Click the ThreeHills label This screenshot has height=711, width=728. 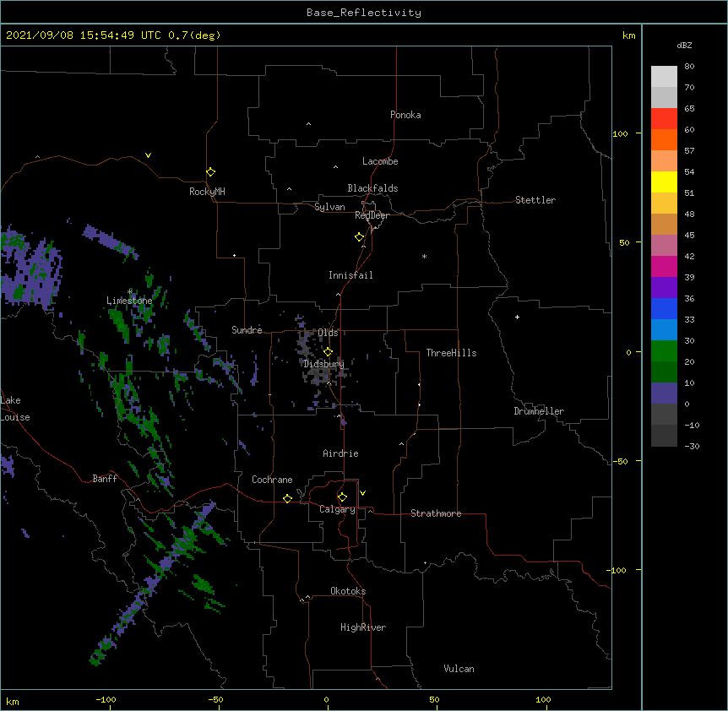(x=451, y=353)
